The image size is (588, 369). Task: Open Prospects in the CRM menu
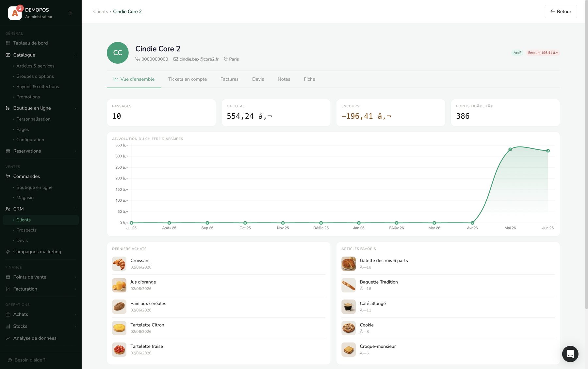click(x=26, y=230)
